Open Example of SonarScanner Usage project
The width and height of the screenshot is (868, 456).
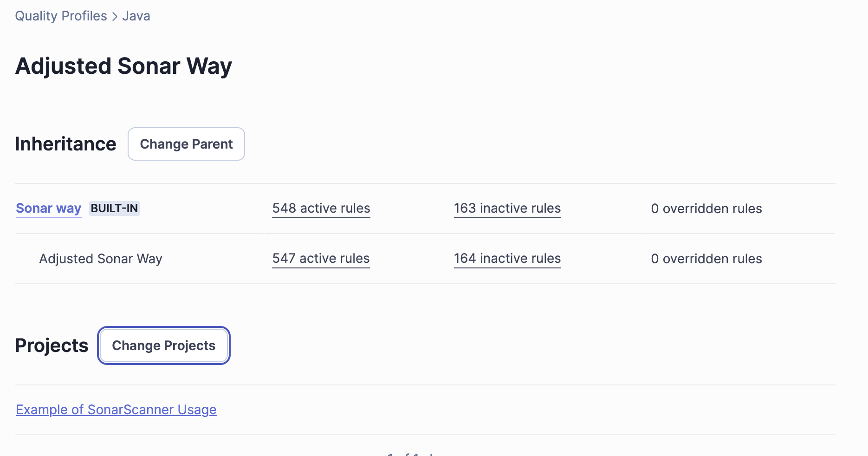[116, 410]
